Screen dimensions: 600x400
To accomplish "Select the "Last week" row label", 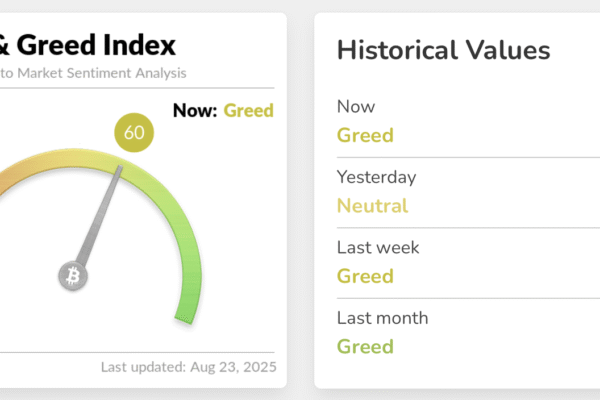I will (x=378, y=247).
